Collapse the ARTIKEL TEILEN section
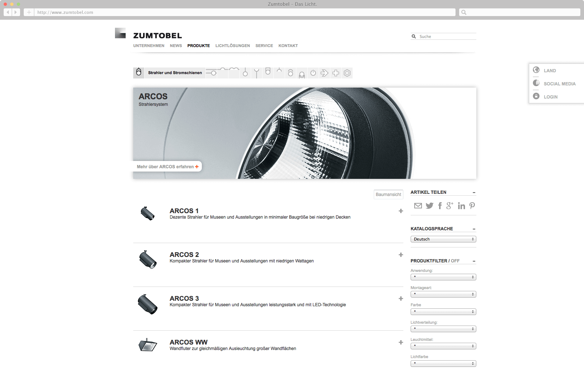The width and height of the screenshot is (584, 392). click(474, 192)
